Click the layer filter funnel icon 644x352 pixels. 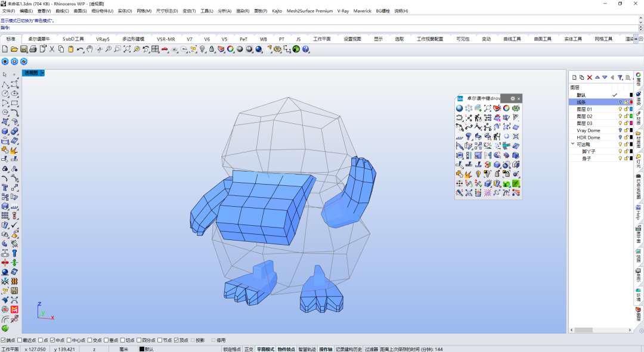[620, 77]
